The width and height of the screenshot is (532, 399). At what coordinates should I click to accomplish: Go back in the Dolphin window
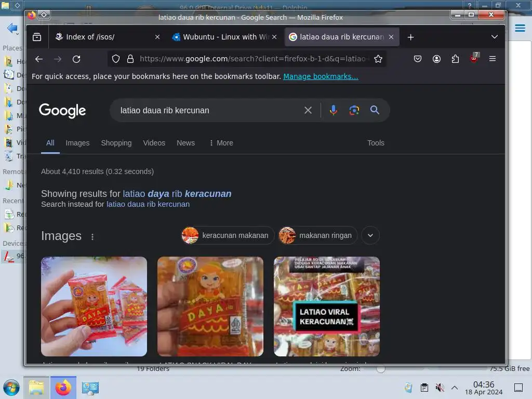12,28
